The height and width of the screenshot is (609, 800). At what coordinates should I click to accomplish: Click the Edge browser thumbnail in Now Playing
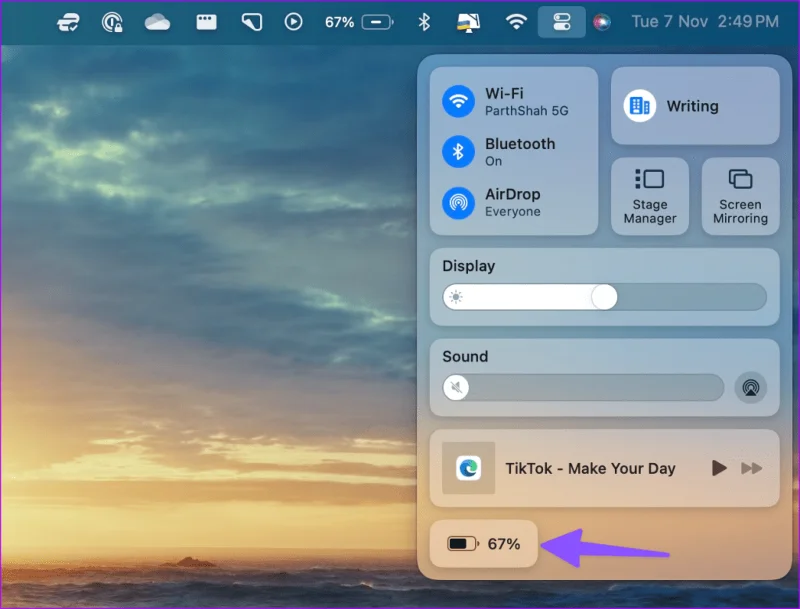click(x=468, y=468)
